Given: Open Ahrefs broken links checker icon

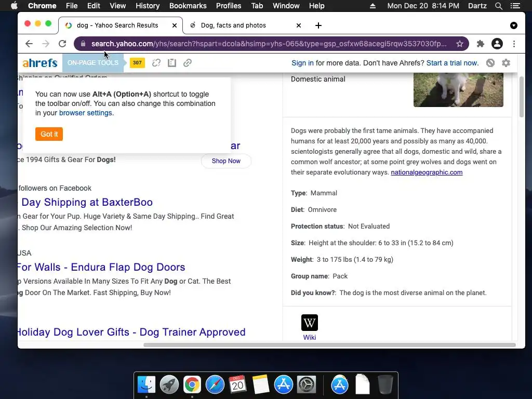Looking at the screenshot, I should [x=156, y=63].
